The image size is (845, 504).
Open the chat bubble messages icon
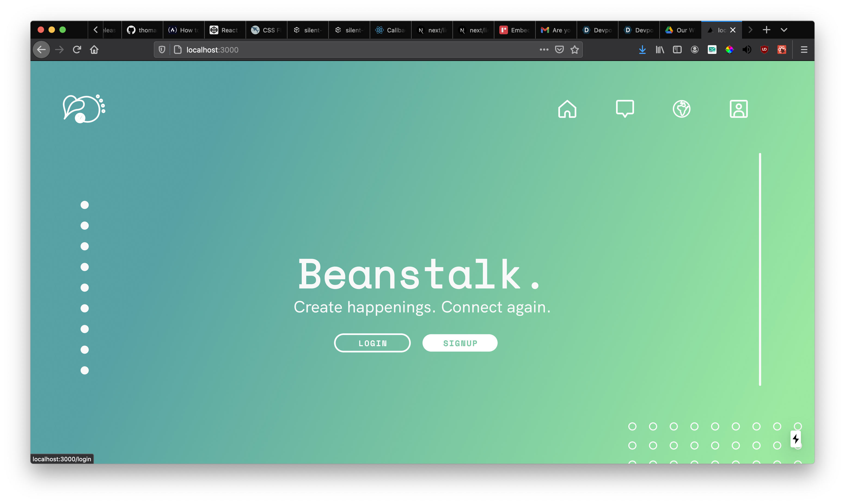(624, 108)
